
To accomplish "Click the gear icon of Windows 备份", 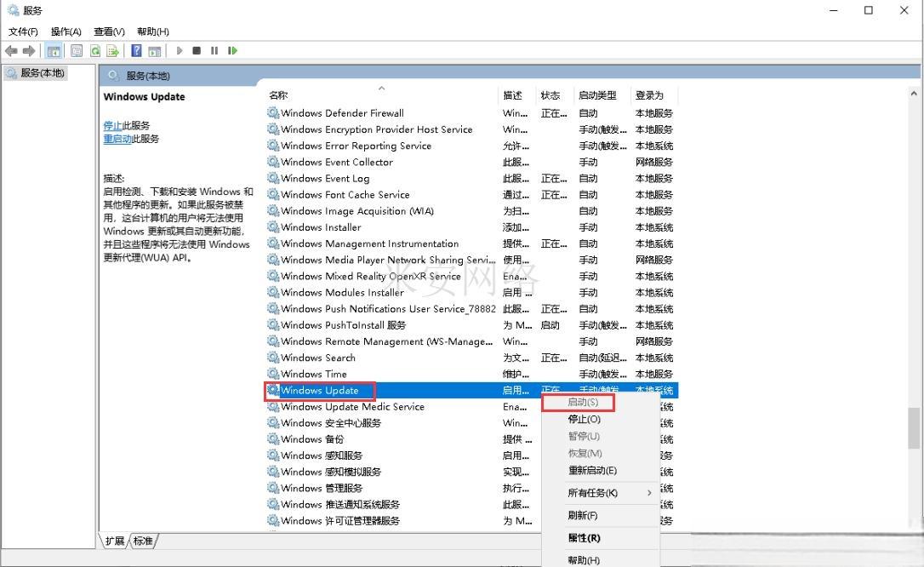I will pyautogui.click(x=273, y=439).
